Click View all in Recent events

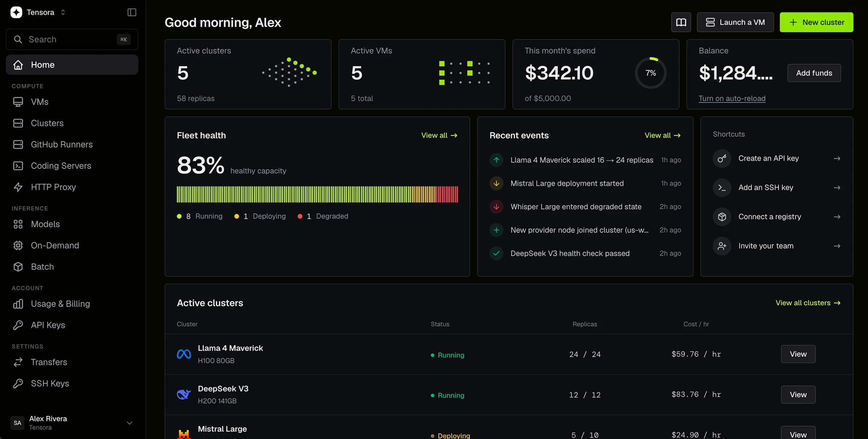coord(663,135)
